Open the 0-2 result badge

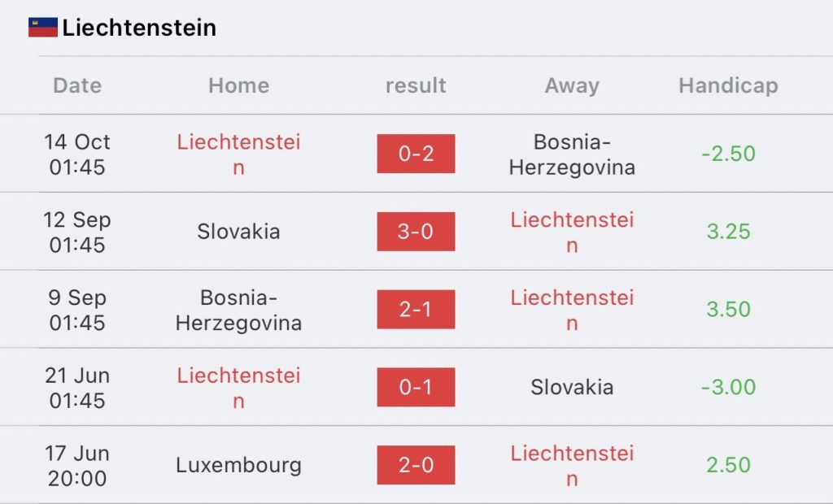(x=416, y=154)
